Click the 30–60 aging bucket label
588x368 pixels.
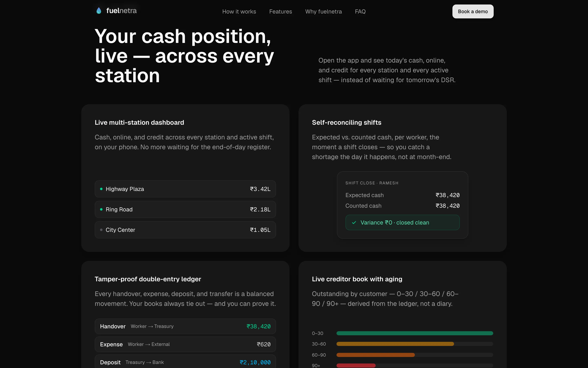click(319, 344)
